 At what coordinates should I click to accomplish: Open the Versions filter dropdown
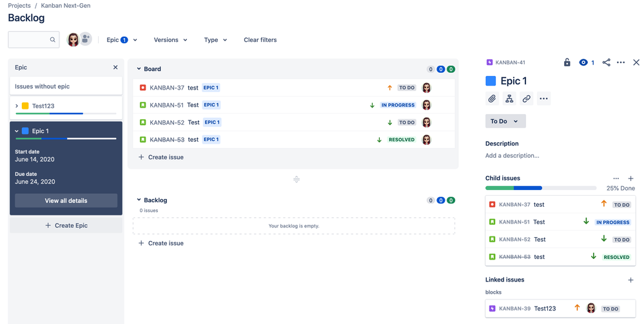tap(170, 40)
